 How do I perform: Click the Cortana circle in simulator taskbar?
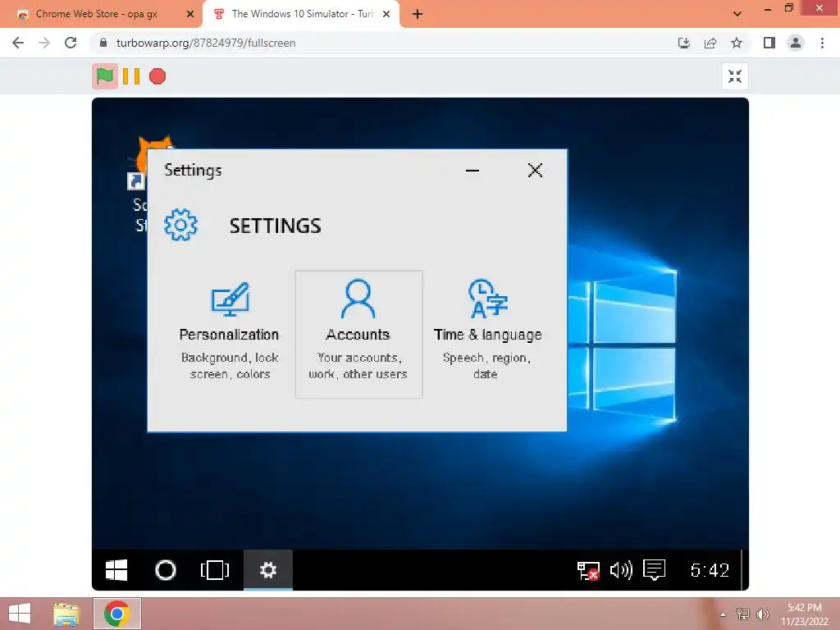(x=166, y=570)
